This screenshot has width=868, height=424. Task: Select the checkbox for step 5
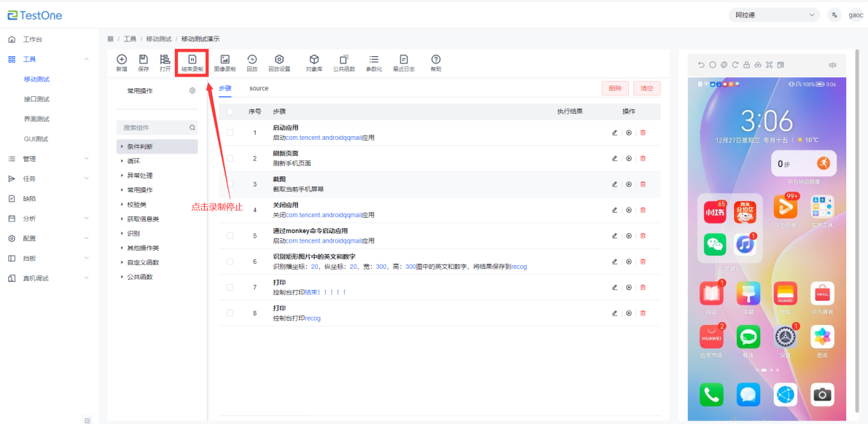[x=230, y=236]
